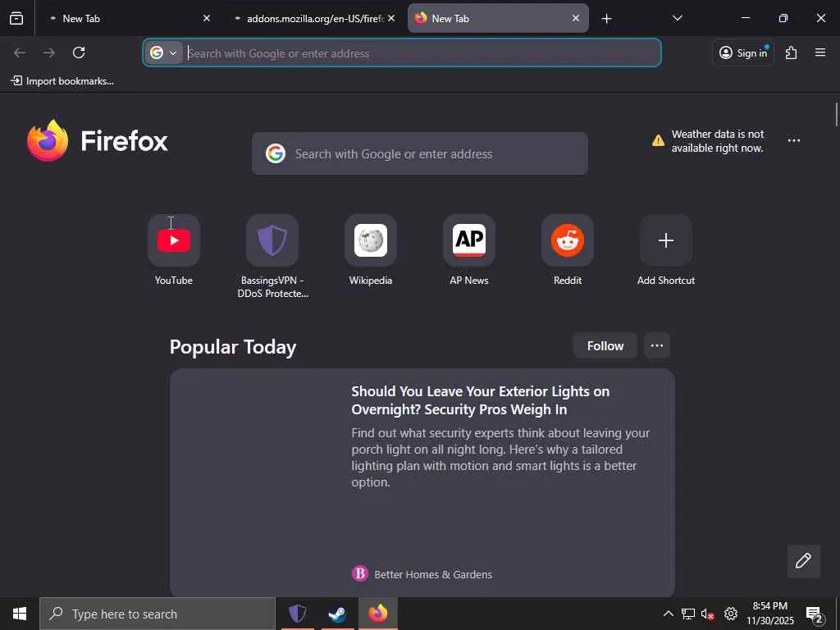Open the AP News shortcut tile

pyautogui.click(x=469, y=240)
